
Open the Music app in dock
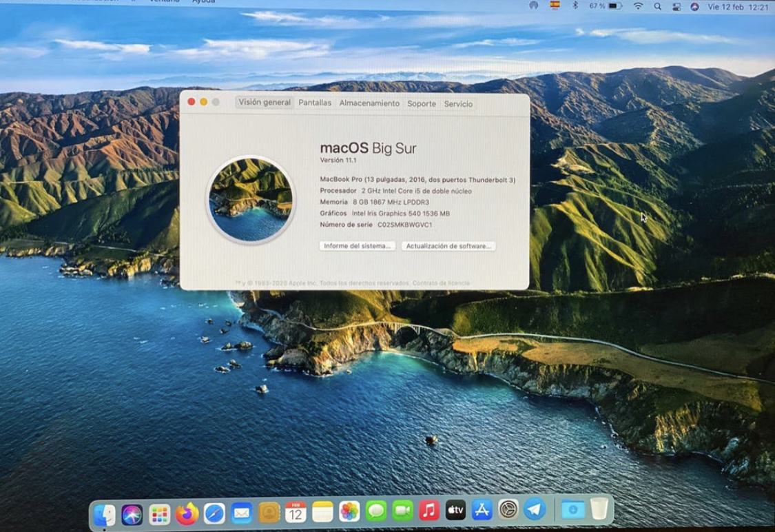pos(428,511)
